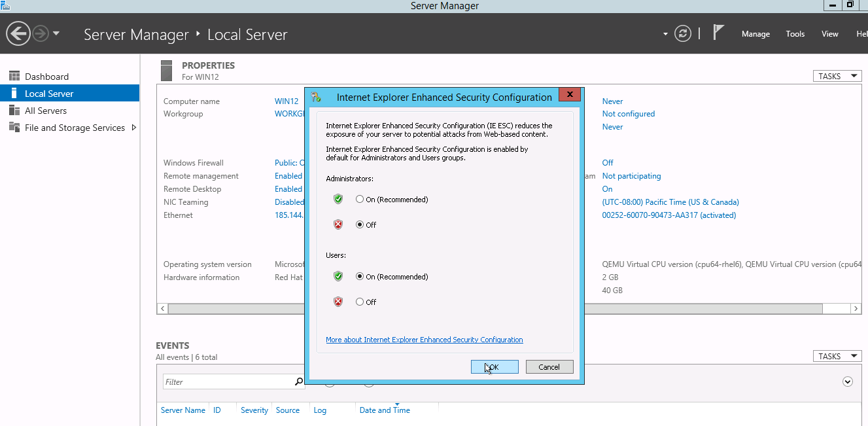Click the Filter search magnifier icon
This screenshot has width=868, height=426.
(299, 382)
